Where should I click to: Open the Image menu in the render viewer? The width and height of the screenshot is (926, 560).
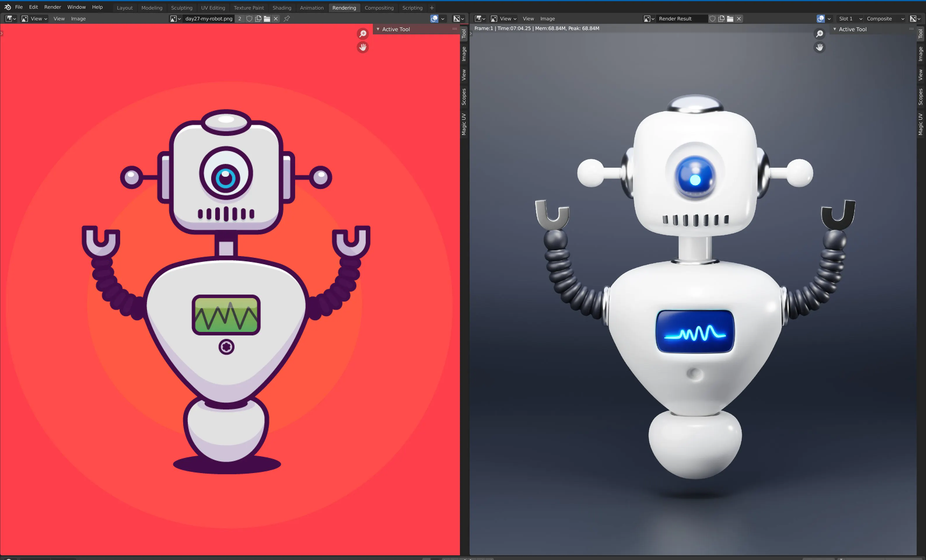(x=547, y=19)
